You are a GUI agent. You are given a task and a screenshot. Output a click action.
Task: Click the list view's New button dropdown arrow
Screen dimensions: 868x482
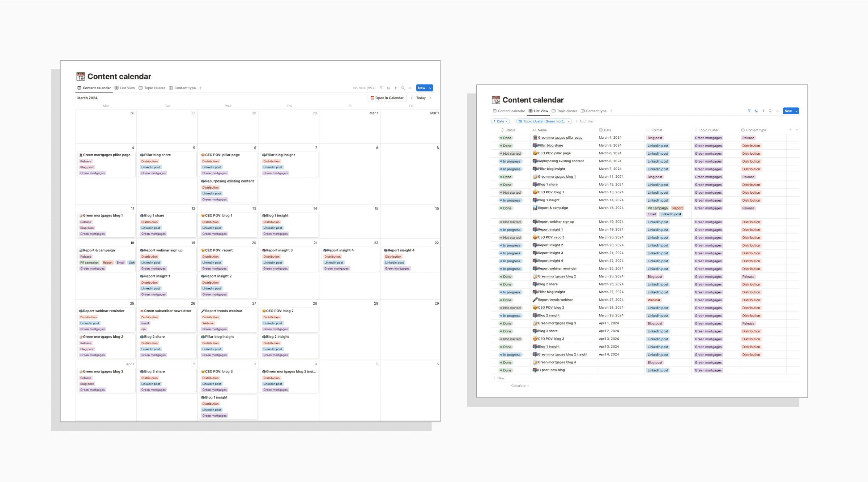[x=796, y=111]
